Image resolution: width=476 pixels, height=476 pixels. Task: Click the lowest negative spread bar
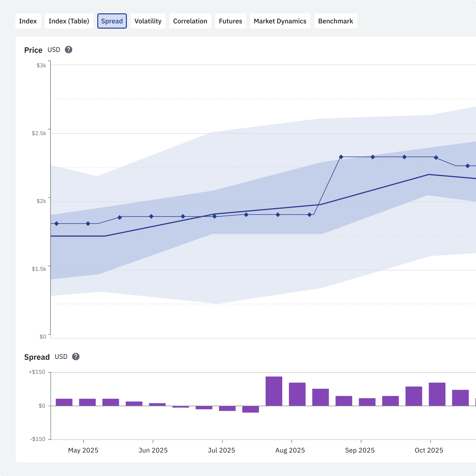250,409
